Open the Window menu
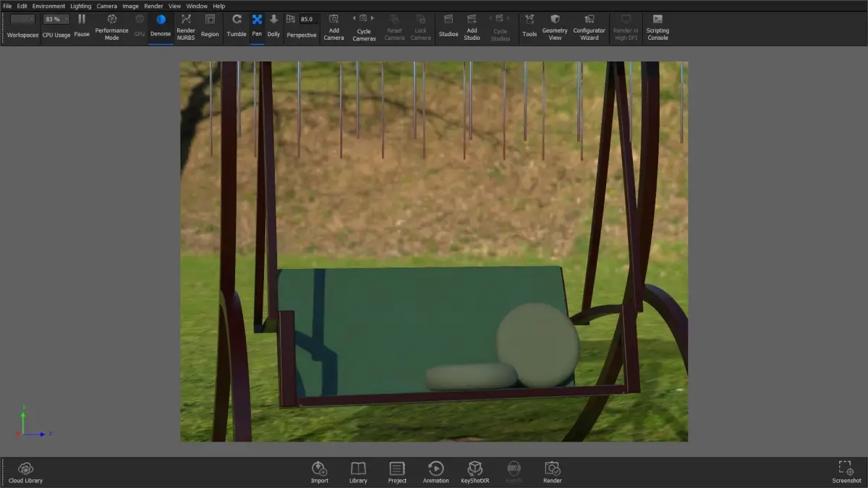This screenshot has width=868, height=488. [197, 6]
